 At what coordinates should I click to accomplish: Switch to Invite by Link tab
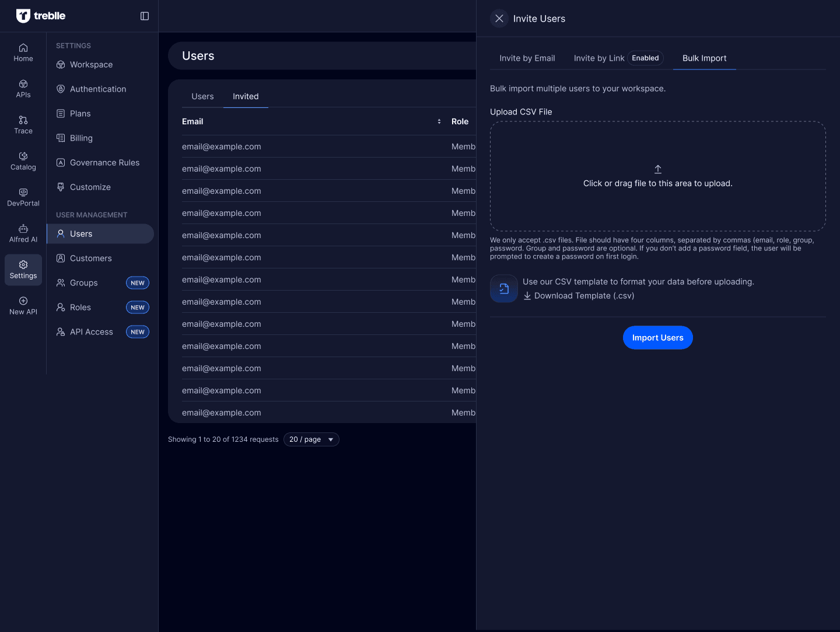599,58
